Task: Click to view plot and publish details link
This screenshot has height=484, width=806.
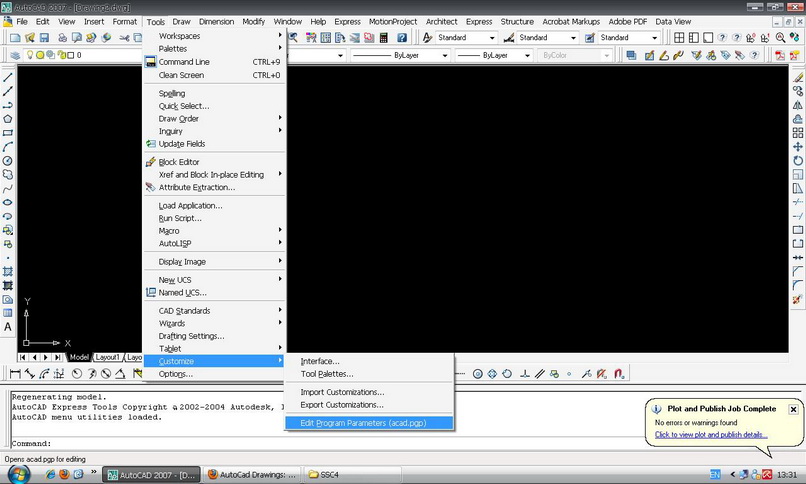Action: point(711,435)
